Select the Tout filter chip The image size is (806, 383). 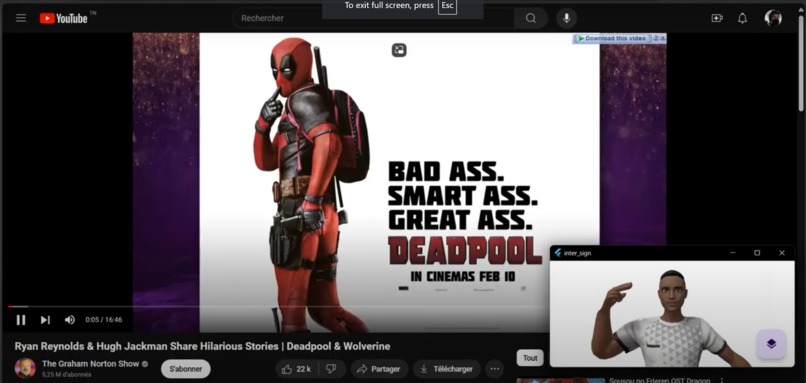pos(530,358)
